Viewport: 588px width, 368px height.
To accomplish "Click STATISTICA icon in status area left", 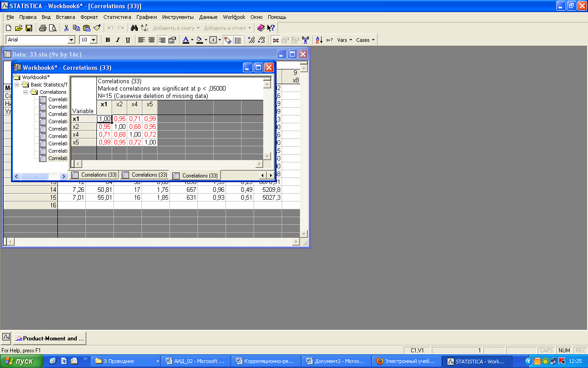I will tap(6, 337).
